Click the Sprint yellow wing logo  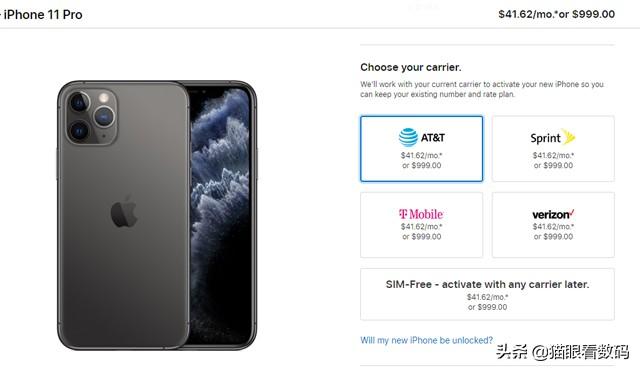pos(569,137)
